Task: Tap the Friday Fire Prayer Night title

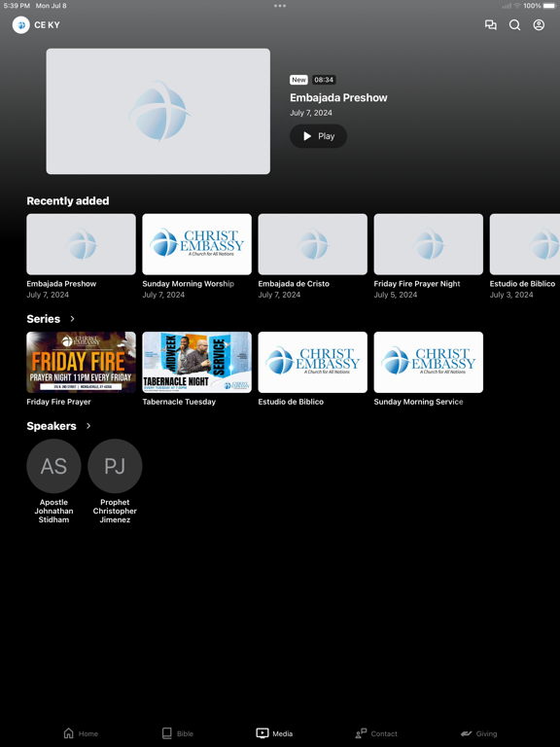Action: (417, 283)
